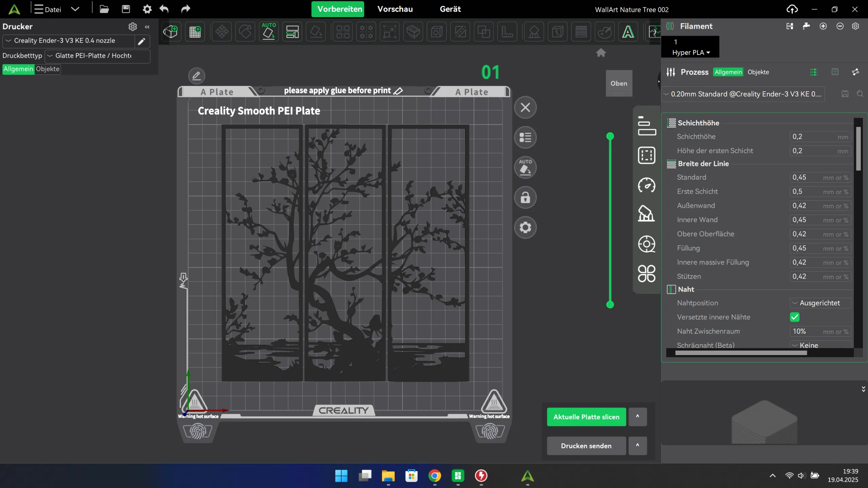Image resolution: width=868 pixels, height=488 pixels.
Task: Open the Hyper PLA filament dropdown
Action: click(x=691, y=53)
